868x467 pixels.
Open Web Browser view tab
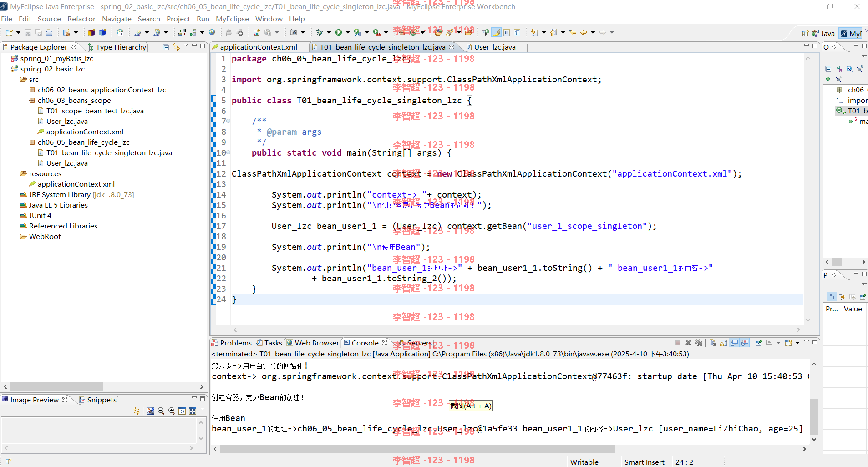313,343
